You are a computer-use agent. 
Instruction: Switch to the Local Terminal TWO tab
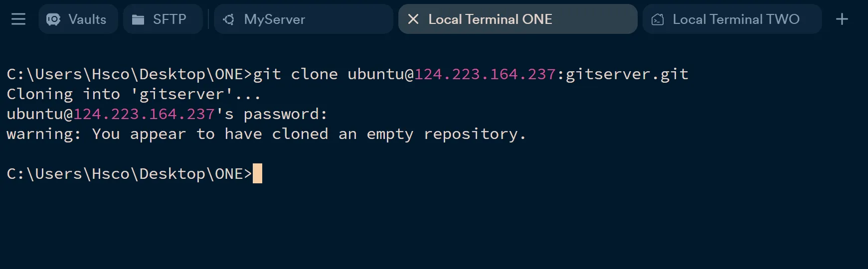tap(736, 19)
